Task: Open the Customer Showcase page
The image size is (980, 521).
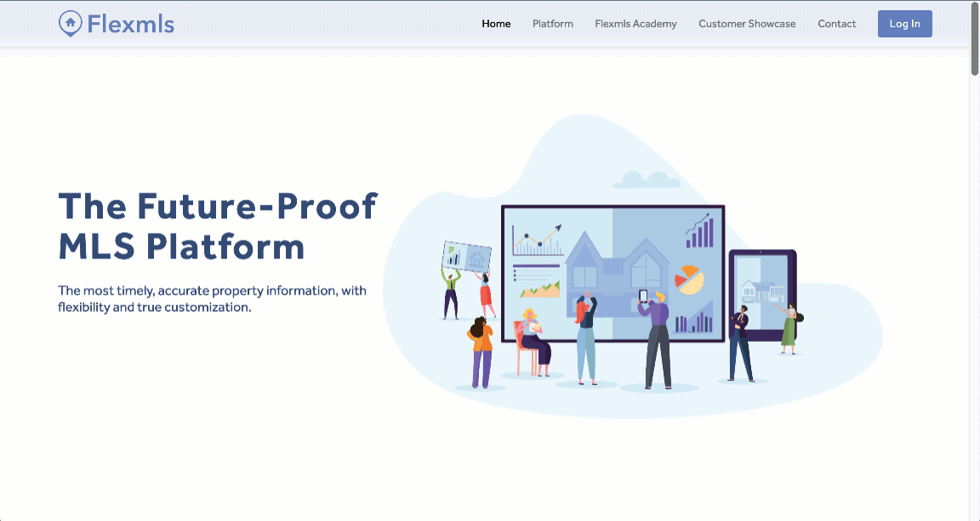Action: tap(747, 24)
